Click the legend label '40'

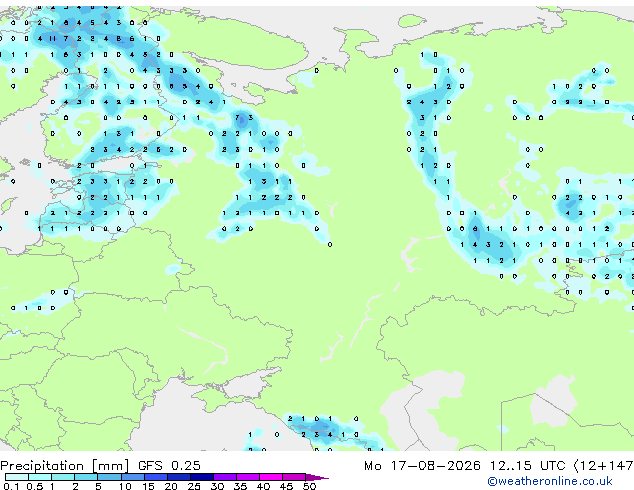click(263, 486)
